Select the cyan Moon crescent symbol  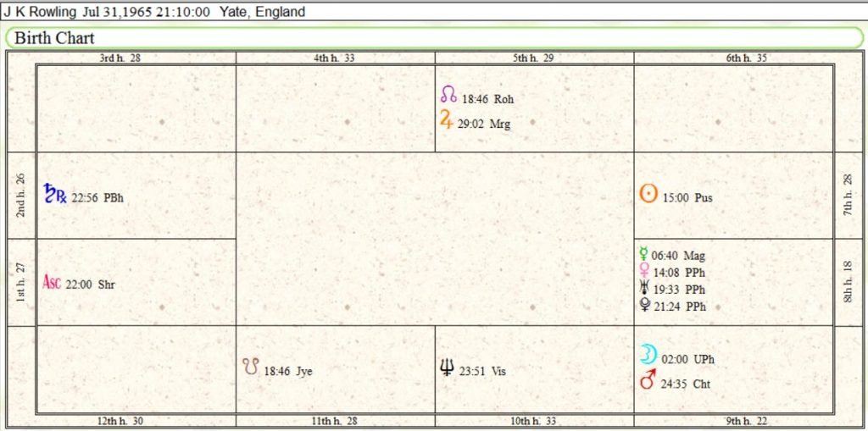(648, 354)
